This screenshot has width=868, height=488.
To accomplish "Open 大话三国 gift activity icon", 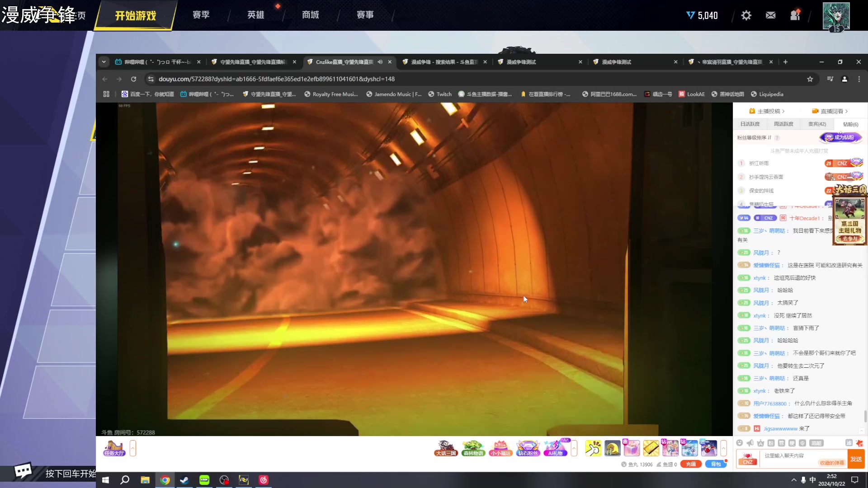I will (x=446, y=448).
